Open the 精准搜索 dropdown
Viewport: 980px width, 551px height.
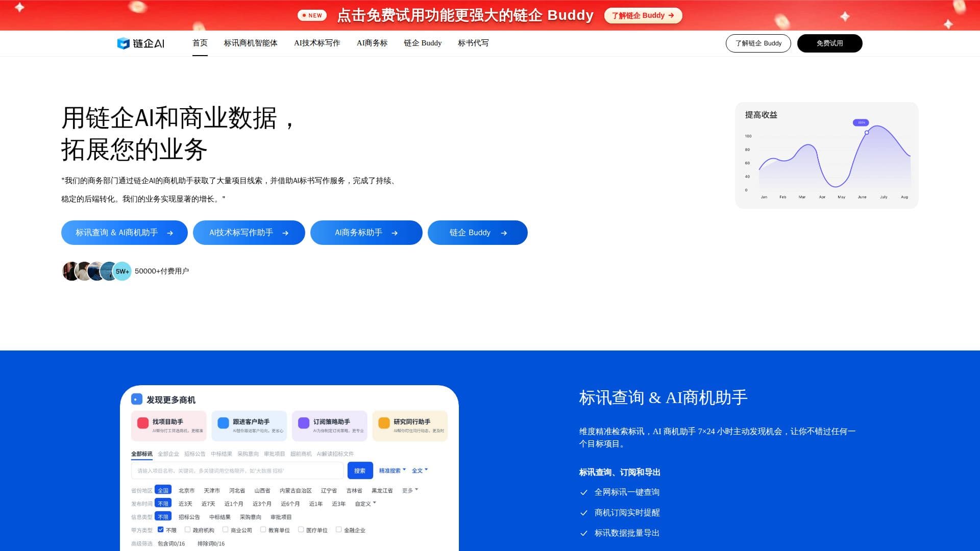392,470
